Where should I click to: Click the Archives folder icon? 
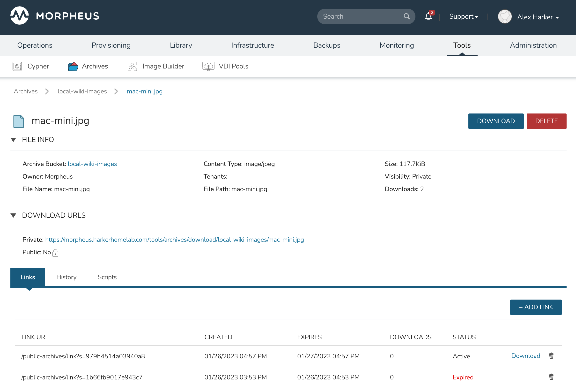point(73,66)
